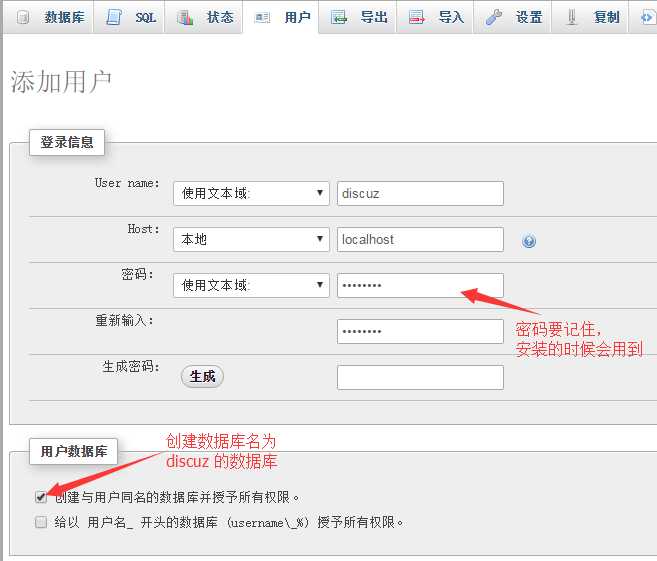Click the users icon beside 用户
Viewport: 657px width, 561px height.
tap(263, 18)
